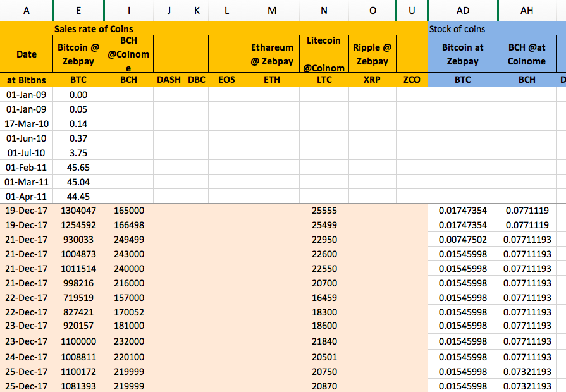This screenshot has height=392, width=566.
Task: Click the 'Stock of coins' heading cell
Action: [457, 29]
